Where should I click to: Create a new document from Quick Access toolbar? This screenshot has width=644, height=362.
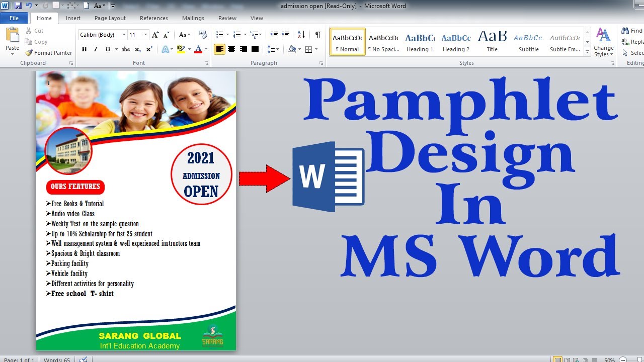click(86, 6)
